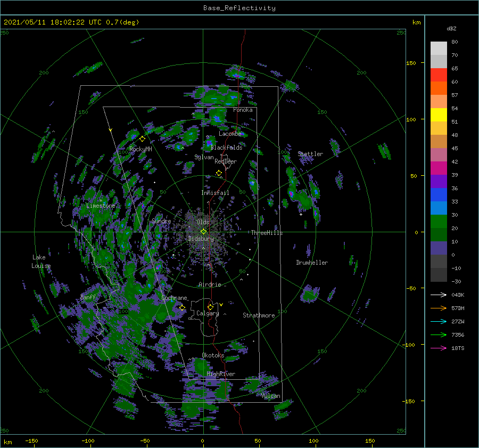Click the magenta 18TS arrow in legend

439,348
